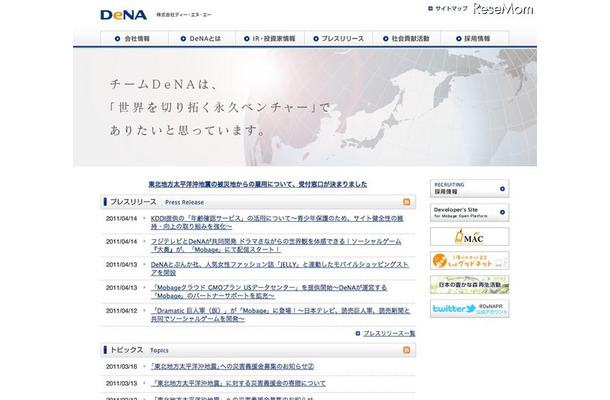The width and height of the screenshot is (610, 400).
Task: Open the Dramatic 巨人軍 press release
Action: [x=280, y=314]
